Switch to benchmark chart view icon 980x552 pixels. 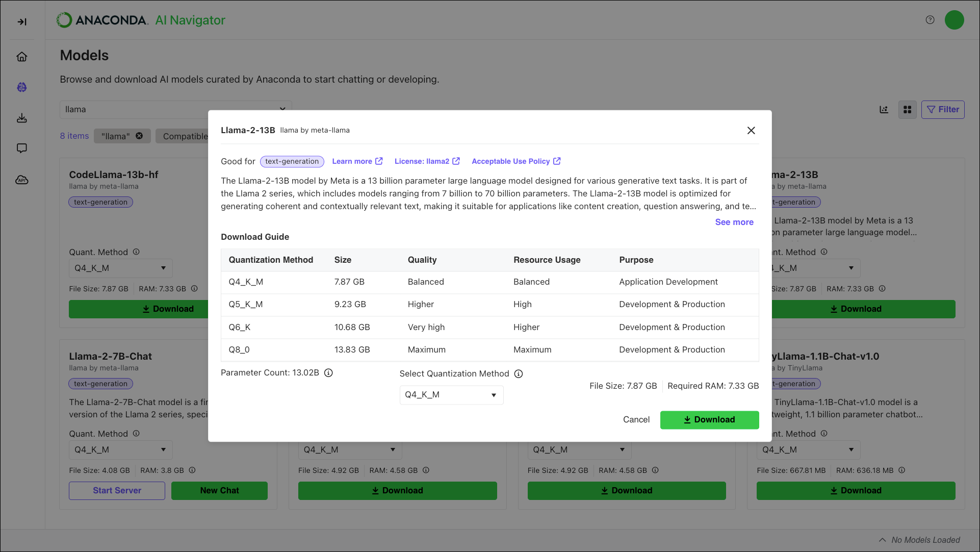884,110
